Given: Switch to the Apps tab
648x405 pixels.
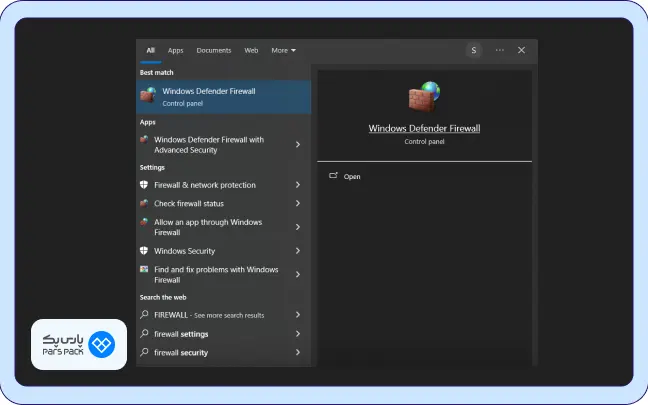Looking at the screenshot, I should tap(176, 50).
